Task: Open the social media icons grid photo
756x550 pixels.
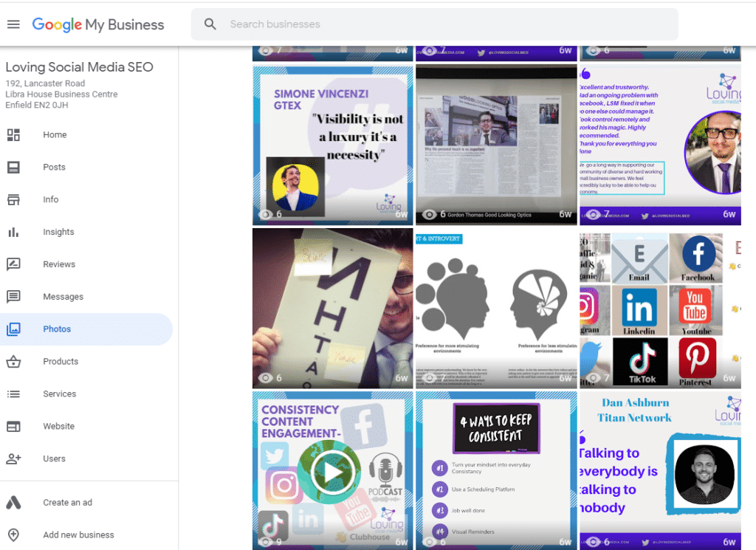Action: [x=660, y=309]
